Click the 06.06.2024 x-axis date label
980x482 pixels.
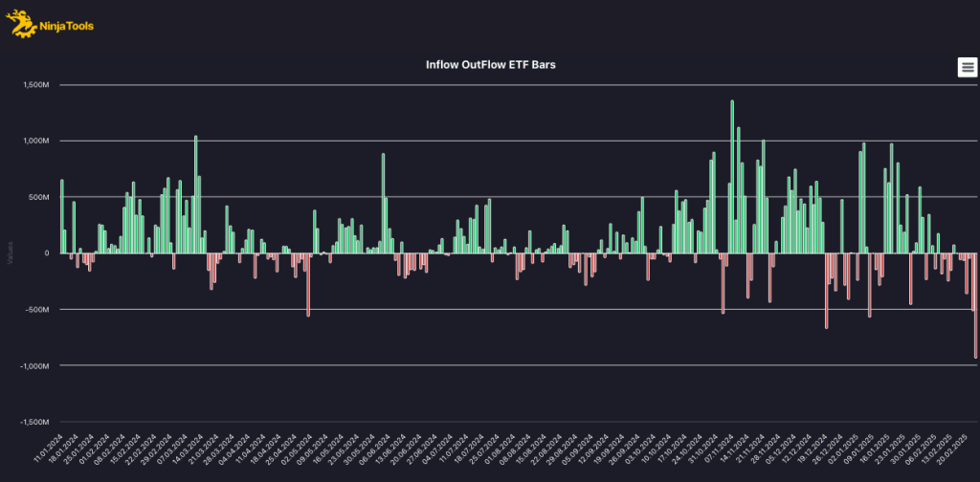tap(375, 449)
